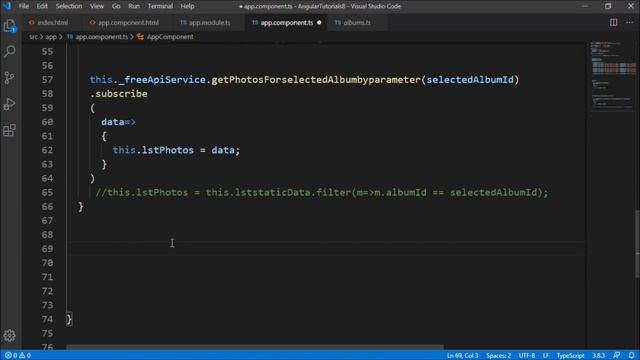
Task: Click the feedback icon in status bar
Action: coord(616,356)
